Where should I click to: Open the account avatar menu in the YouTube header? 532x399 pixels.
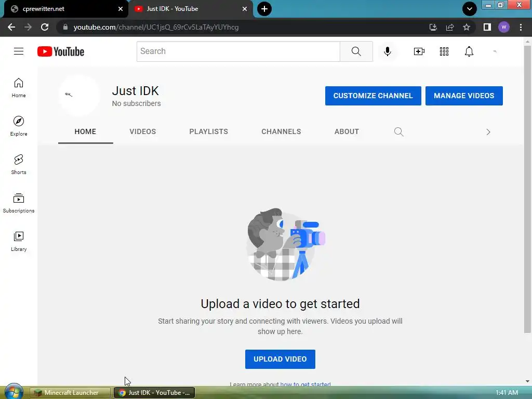[x=495, y=51]
